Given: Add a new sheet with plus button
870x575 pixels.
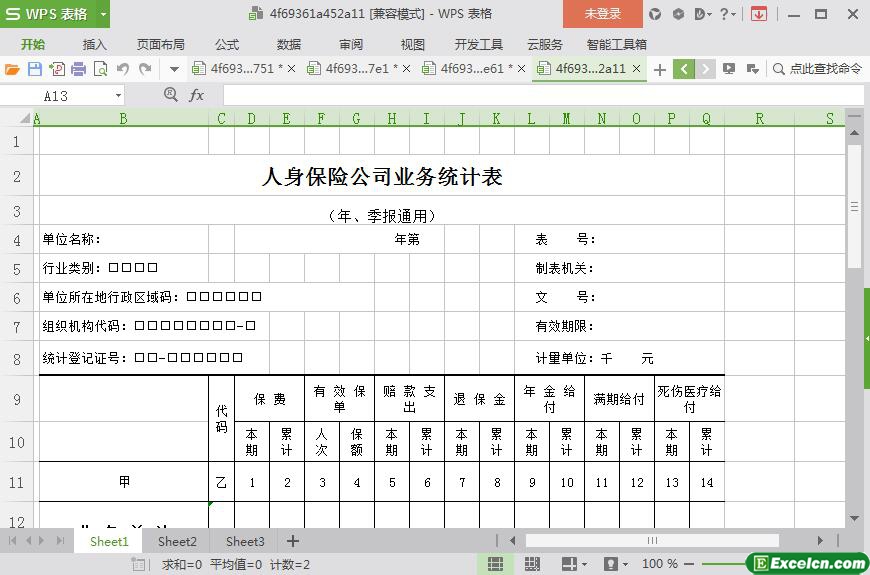Looking at the screenshot, I should tap(293, 541).
